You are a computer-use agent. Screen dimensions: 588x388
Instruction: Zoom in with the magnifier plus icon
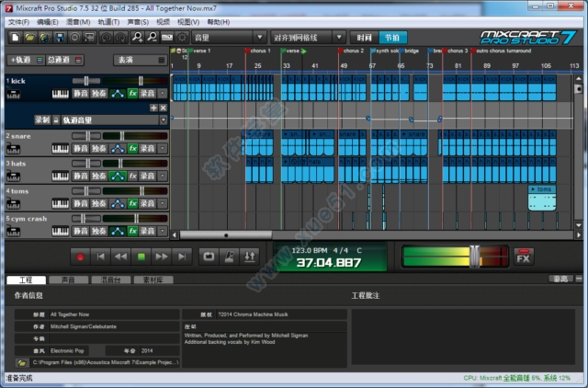(137, 37)
